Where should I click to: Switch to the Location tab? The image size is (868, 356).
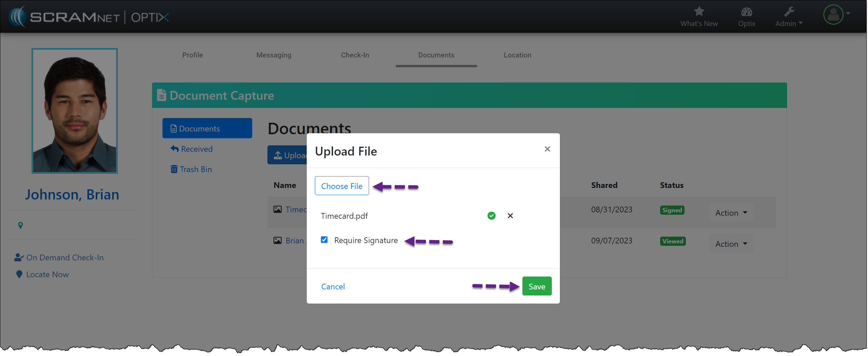(517, 55)
